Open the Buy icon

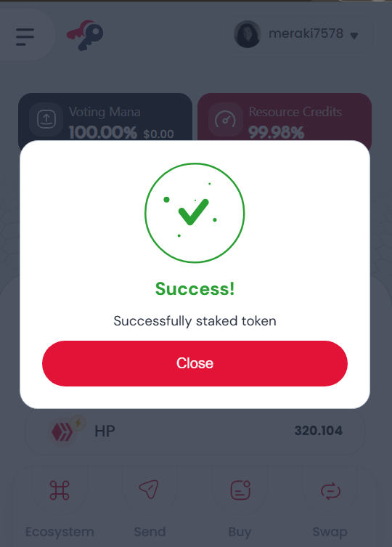click(x=240, y=490)
